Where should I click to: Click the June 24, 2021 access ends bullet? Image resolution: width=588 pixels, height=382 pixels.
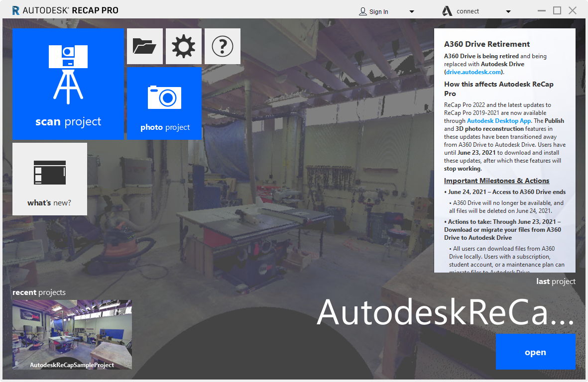(505, 192)
